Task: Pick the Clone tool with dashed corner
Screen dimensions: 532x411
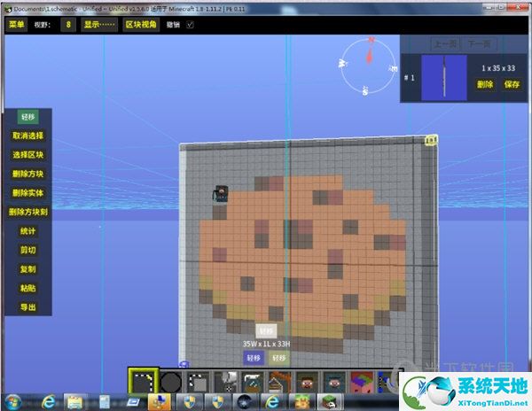Action: click(x=198, y=382)
